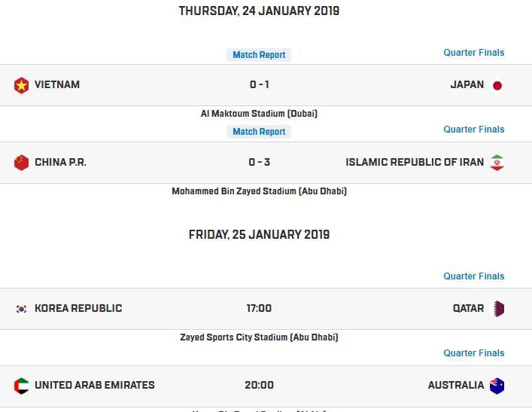The height and width of the screenshot is (412, 532).
Task: Click the United Arab Emirates flag icon
Action: (21, 386)
